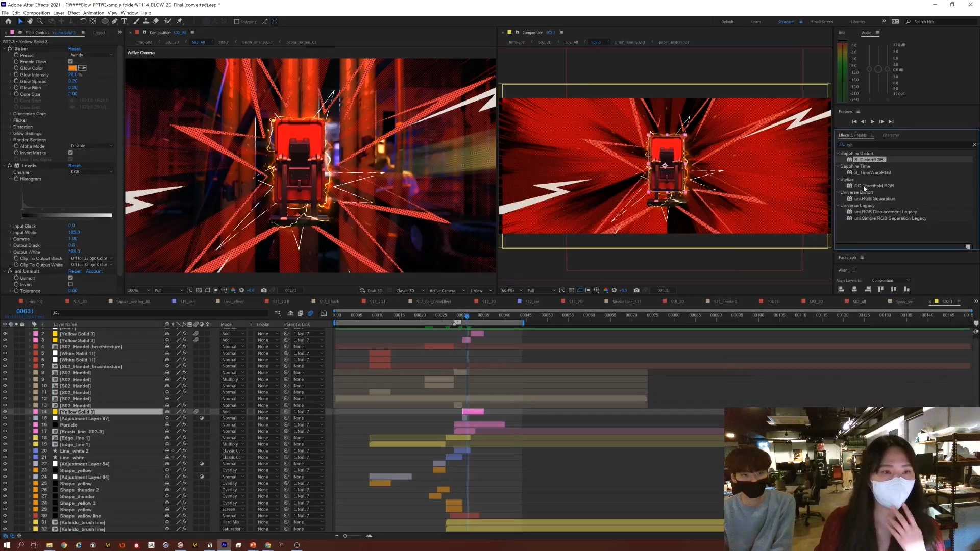Image resolution: width=980 pixels, height=551 pixels.
Task: Open the Levels Channel RGB dropdown
Action: coord(92,172)
